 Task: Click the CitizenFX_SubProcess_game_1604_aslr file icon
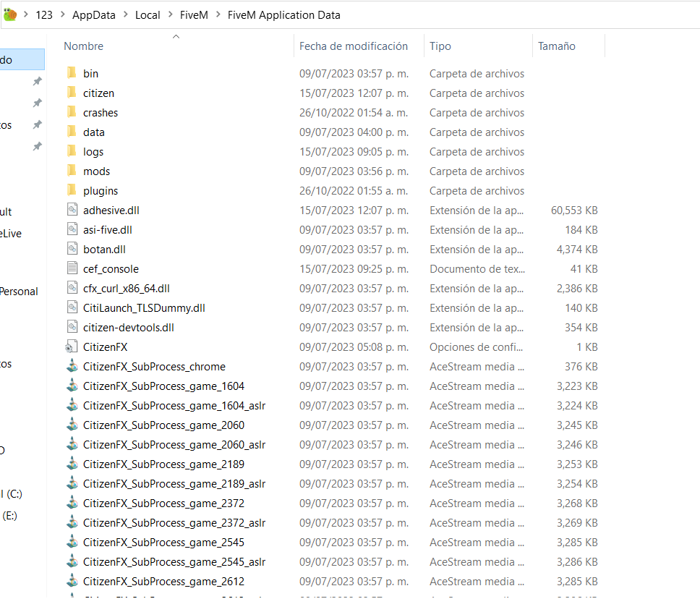72,405
